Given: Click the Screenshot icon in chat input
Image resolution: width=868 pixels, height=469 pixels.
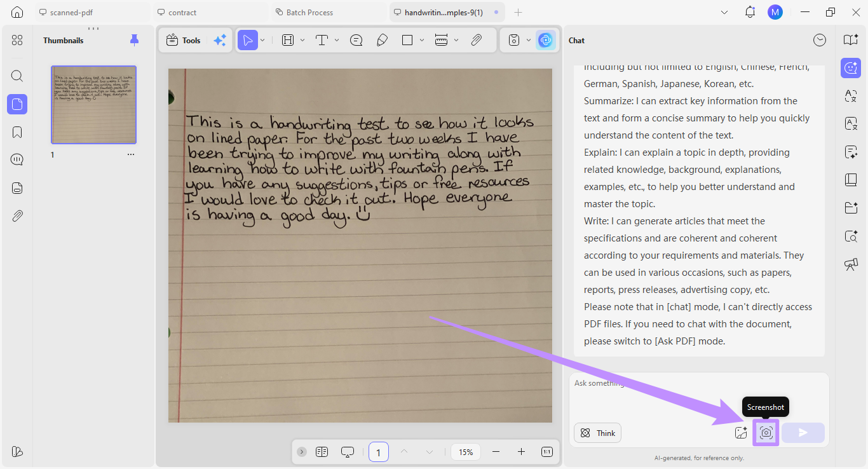Looking at the screenshot, I should 766,433.
